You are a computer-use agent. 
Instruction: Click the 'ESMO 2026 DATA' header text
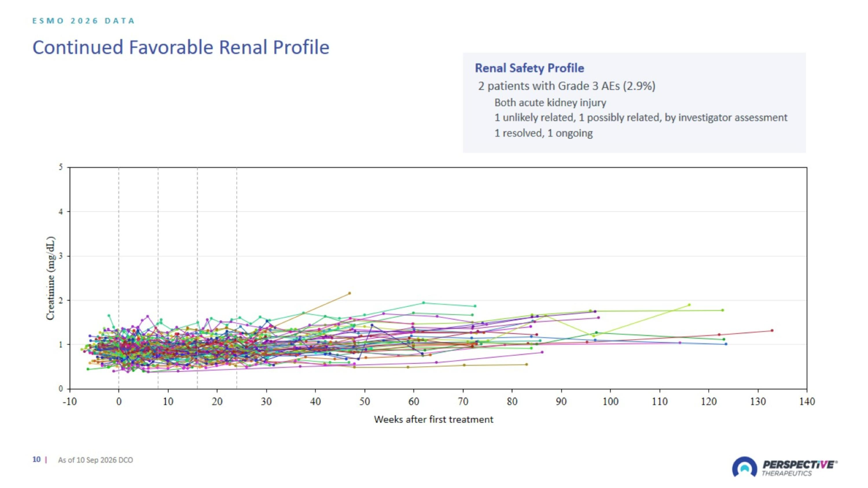pos(84,21)
